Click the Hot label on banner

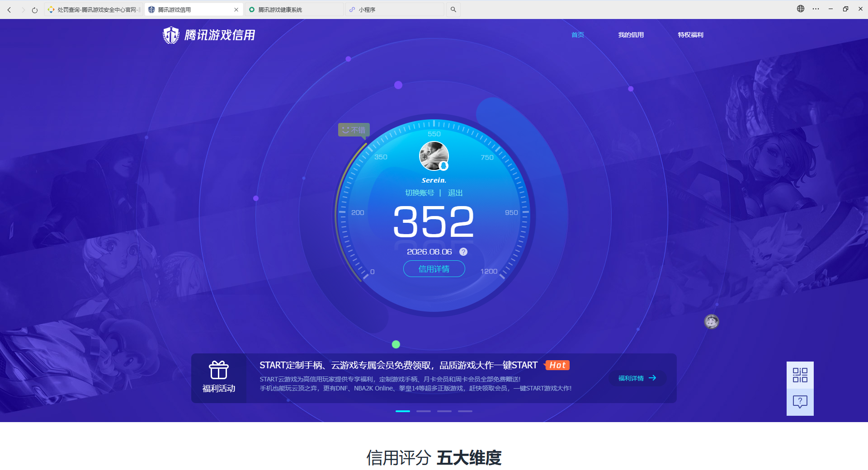tap(557, 365)
